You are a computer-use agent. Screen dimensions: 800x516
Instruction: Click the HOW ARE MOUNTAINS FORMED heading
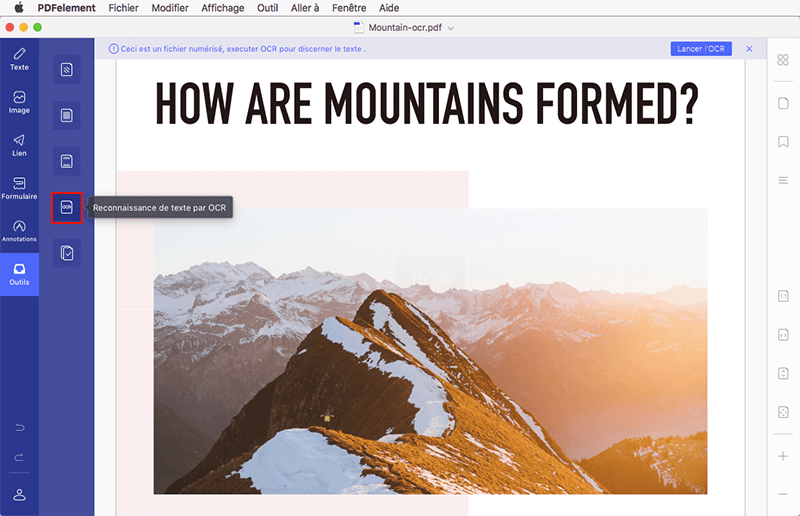[x=427, y=104]
